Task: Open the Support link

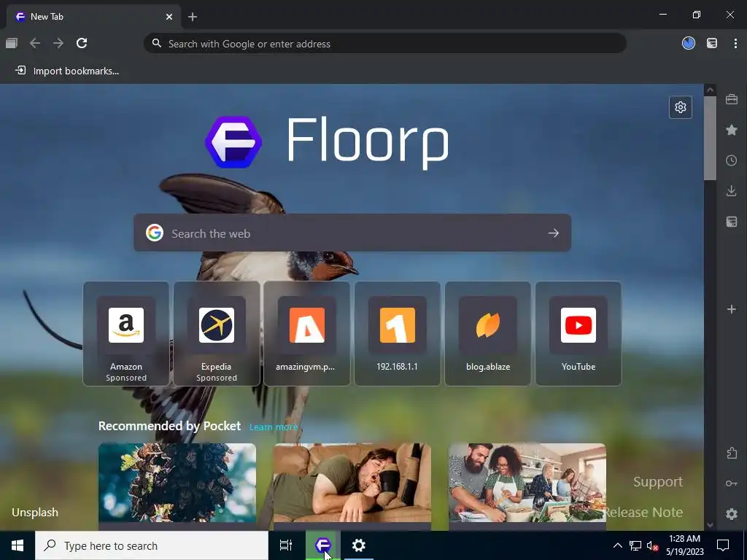Action: (x=658, y=481)
